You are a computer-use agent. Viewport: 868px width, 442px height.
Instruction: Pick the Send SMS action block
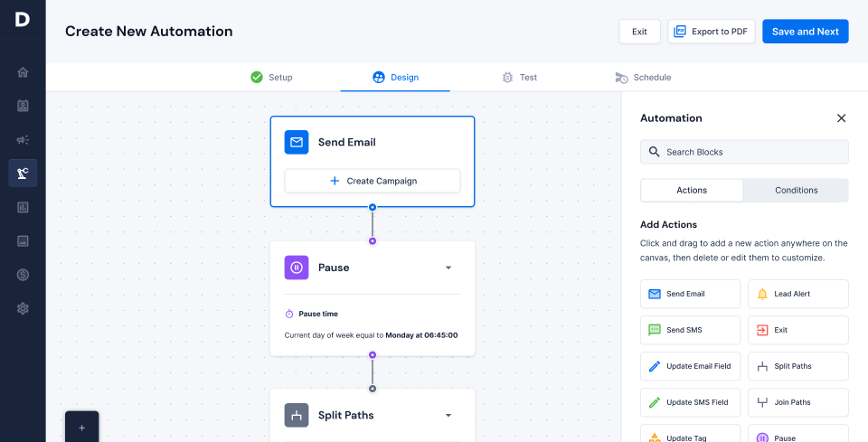[x=690, y=330]
